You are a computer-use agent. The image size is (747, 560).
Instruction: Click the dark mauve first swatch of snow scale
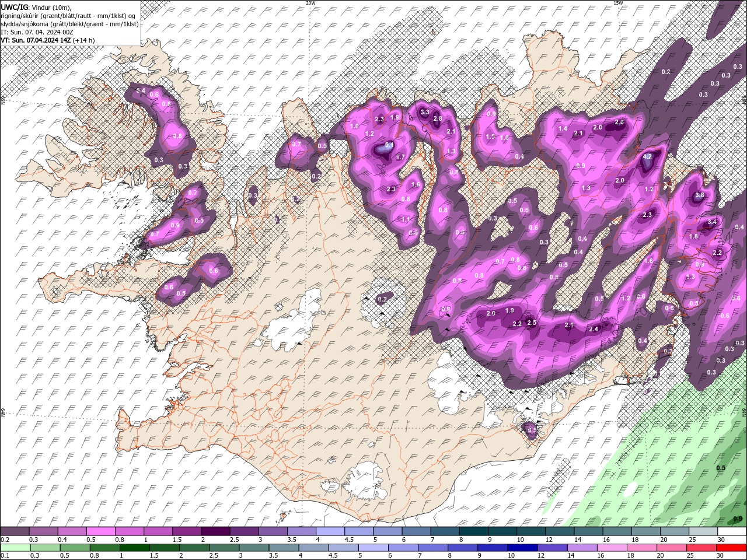point(15,531)
